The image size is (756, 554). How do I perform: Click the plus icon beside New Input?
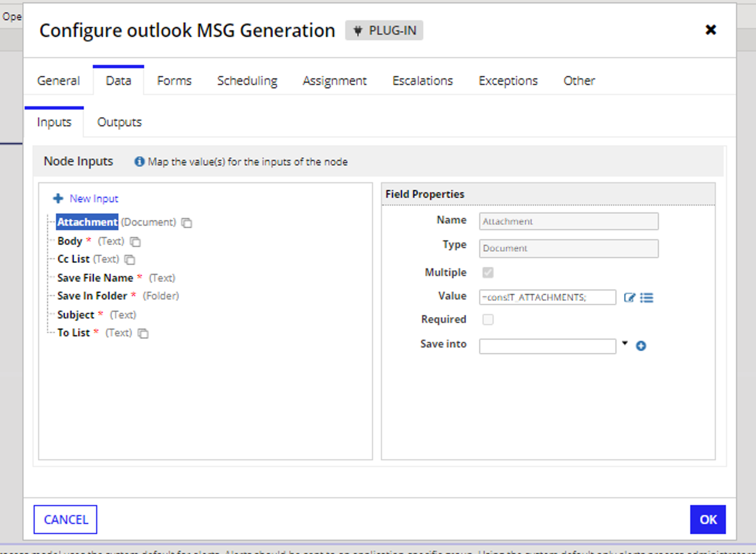point(58,199)
